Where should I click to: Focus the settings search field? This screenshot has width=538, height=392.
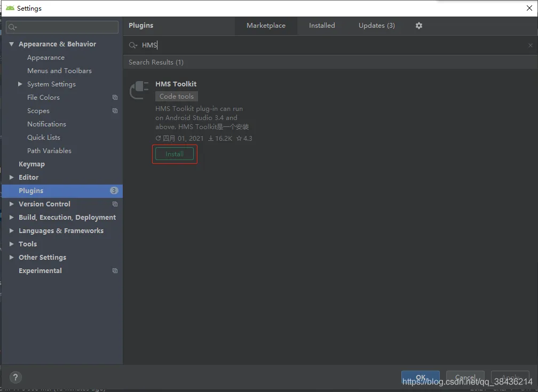tap(62, 27)
